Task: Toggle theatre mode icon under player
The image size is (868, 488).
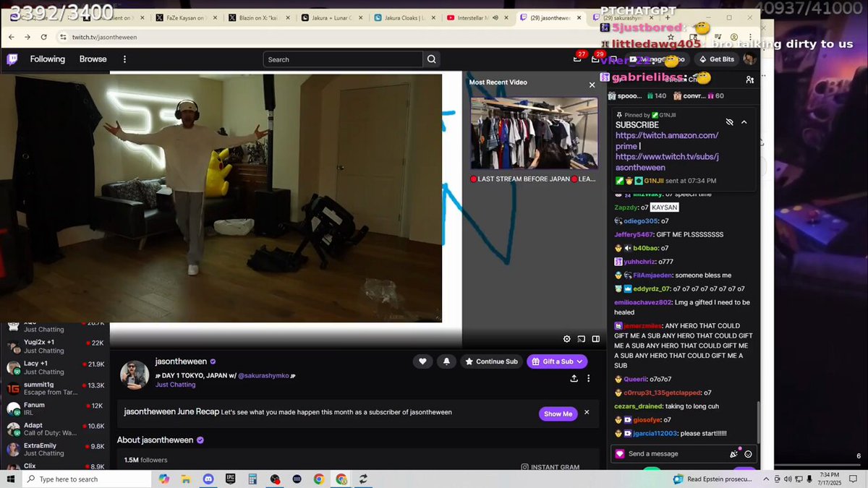Action: click(596, 339)
